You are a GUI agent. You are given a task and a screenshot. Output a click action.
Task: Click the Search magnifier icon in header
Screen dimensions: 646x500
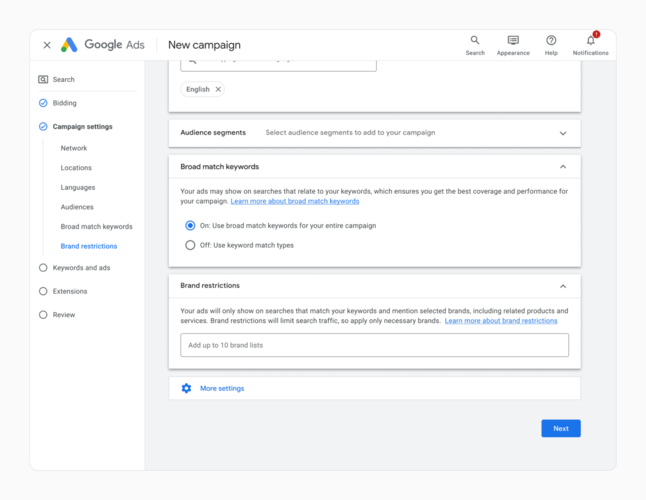(x=474, y=41)
